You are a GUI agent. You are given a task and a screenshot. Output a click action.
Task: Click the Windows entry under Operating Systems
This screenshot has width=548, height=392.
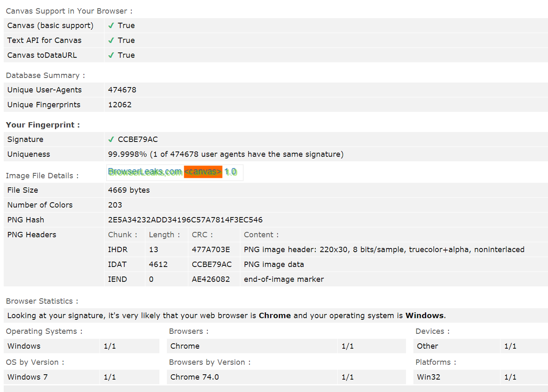click(24, 346)
